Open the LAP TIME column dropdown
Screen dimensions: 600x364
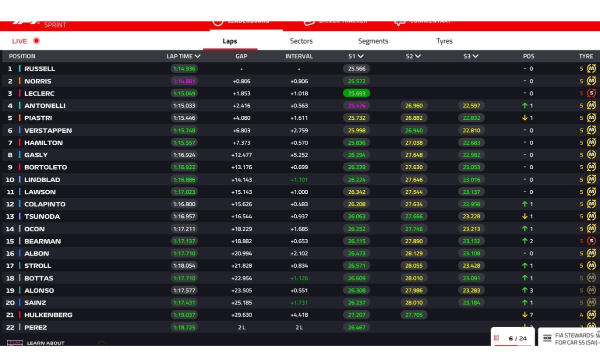[198, 56]
